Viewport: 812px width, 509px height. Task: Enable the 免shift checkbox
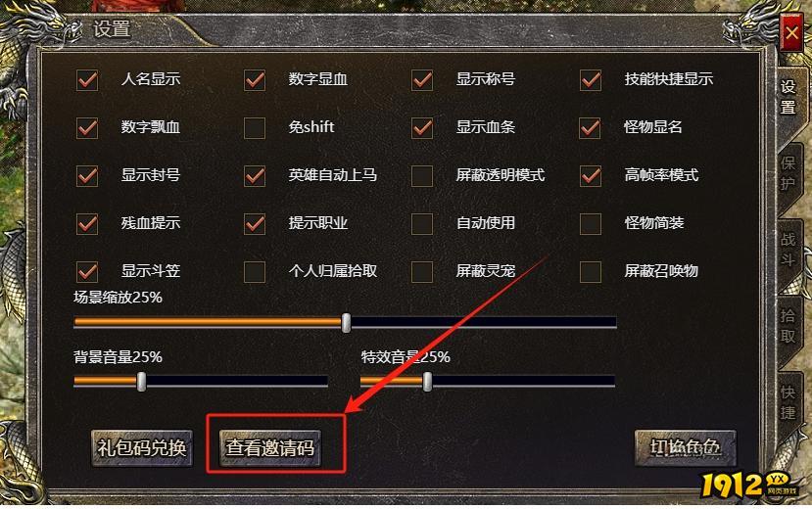point(255,128)
